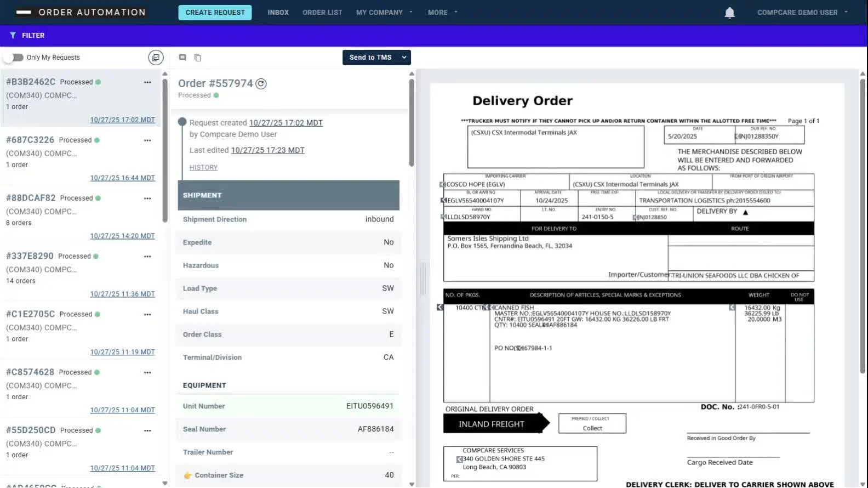
Task: Click last edited 10/27/25 17:23 MDT link
Action: pos(267,150)
